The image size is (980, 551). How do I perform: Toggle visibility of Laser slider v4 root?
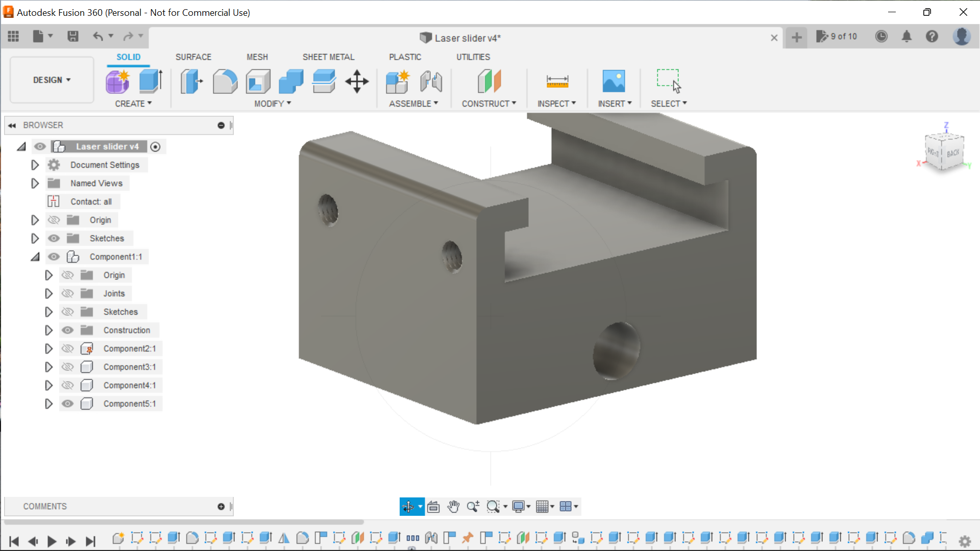(x=40, y=146)
